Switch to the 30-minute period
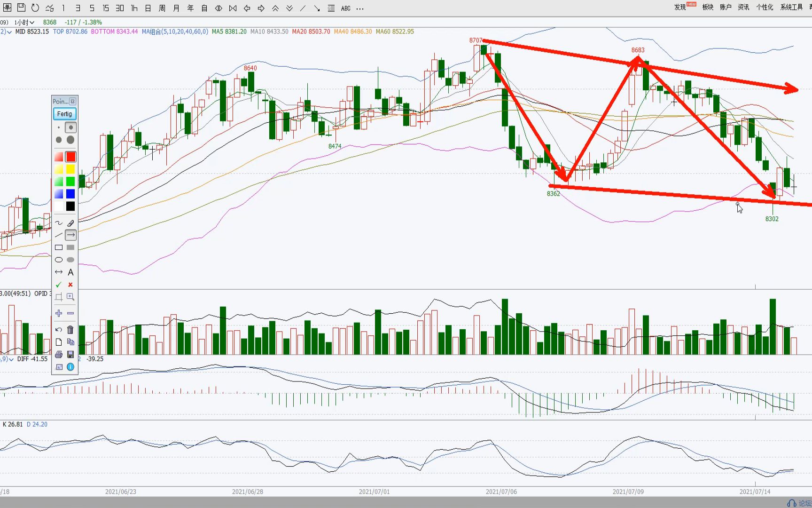The width and height of the screenshot is (812, 508). 120,8
